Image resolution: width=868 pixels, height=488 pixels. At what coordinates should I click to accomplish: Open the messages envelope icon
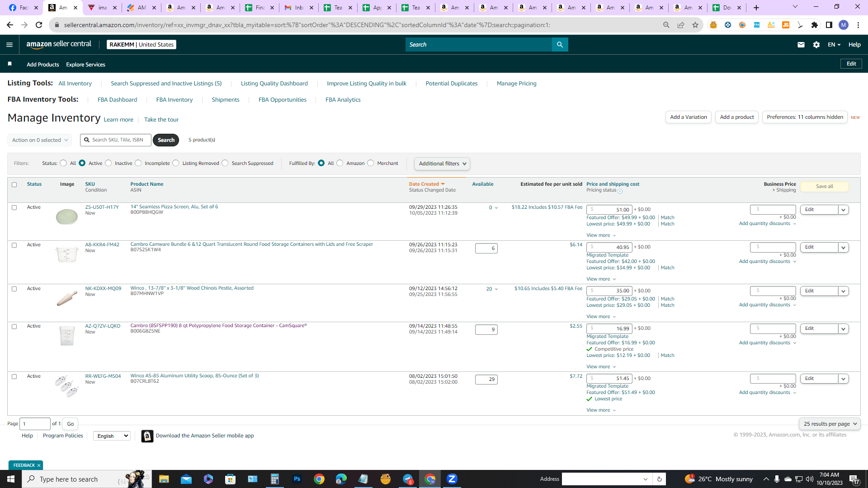pyautogui.click(x=801, y=44)
